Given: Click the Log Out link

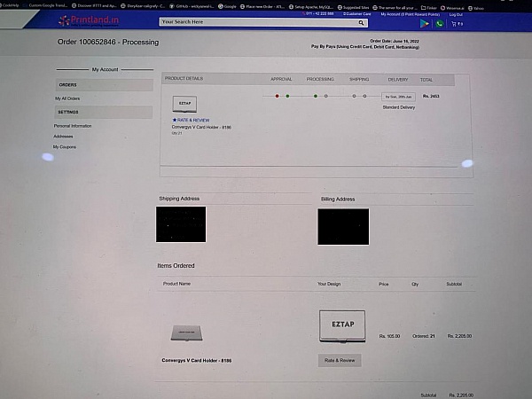Looking at the screenshot, I should point(456,15).
